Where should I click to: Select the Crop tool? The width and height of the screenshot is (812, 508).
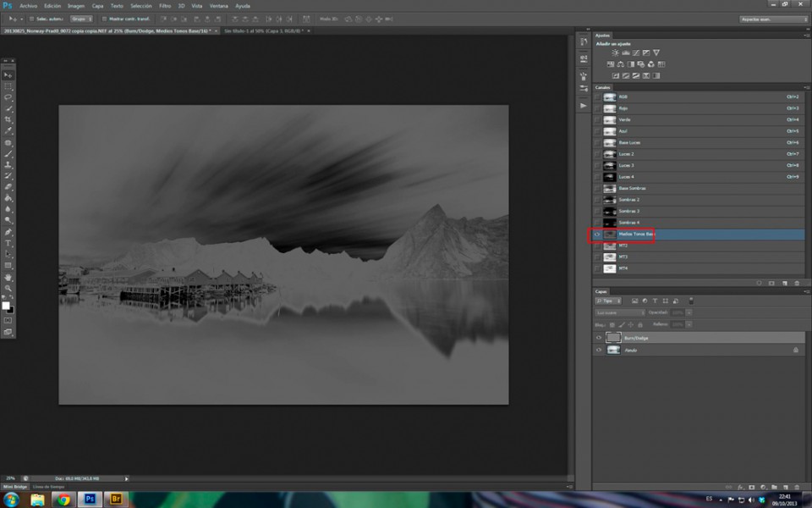pos(8,119)
